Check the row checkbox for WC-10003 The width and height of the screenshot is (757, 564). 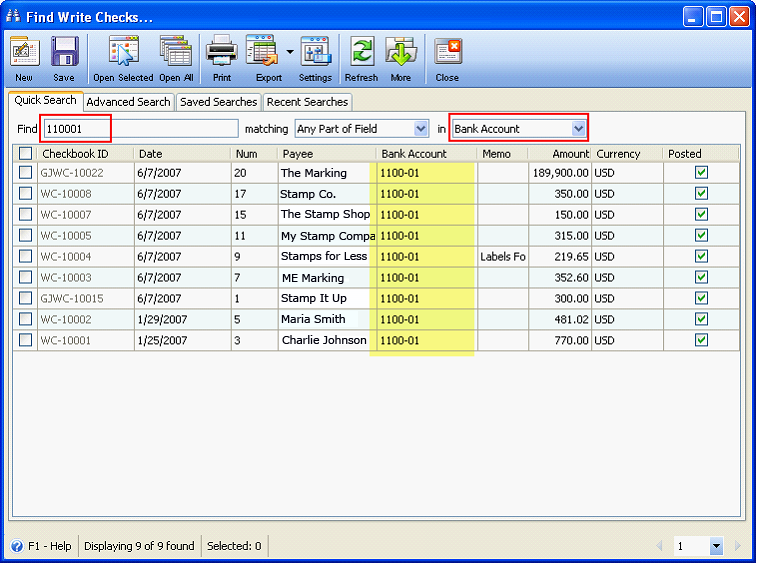pyautogui.click(x=25, y=277)
